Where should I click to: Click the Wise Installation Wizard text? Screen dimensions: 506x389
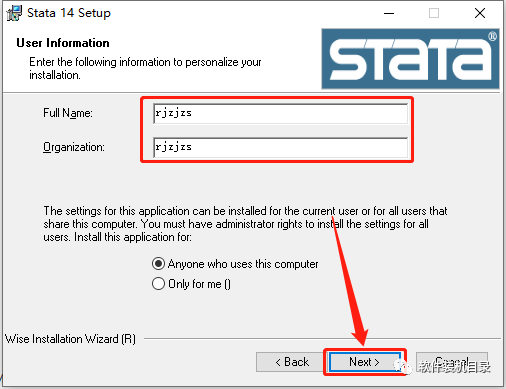70,339
